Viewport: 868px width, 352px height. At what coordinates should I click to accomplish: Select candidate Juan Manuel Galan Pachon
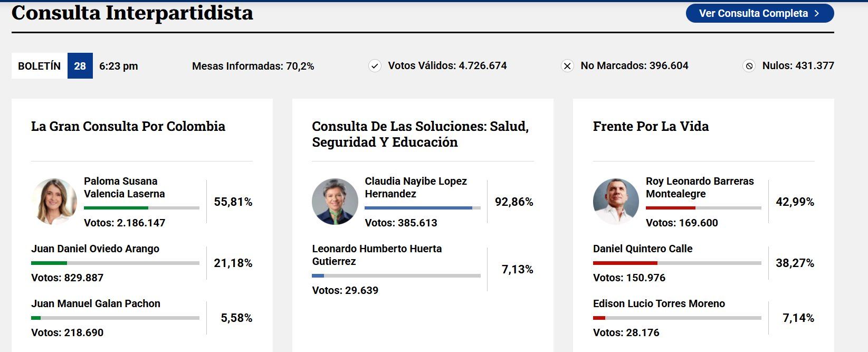[95, 303]
